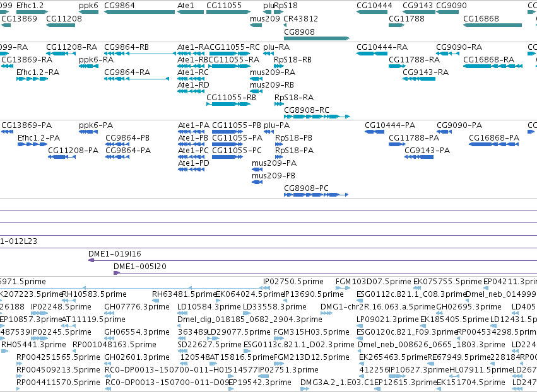
Task: Click the CG9143-PA protein label
Action: pos(427,151)
